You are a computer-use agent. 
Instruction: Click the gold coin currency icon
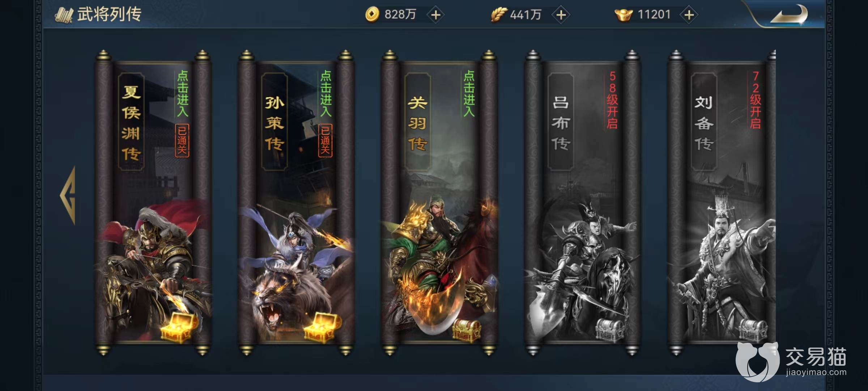372,14
